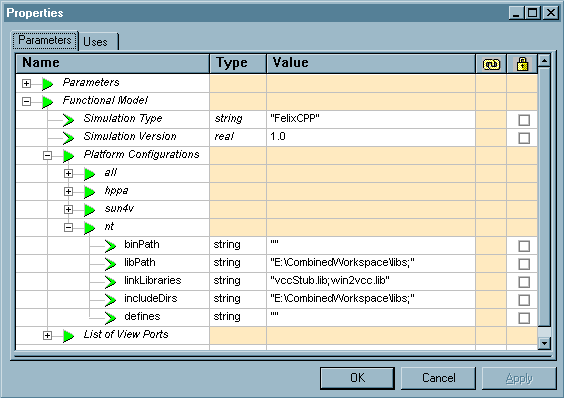Check the lock box for linkLibraries
This screenshot has width=564, height=398.
[524, 282]
